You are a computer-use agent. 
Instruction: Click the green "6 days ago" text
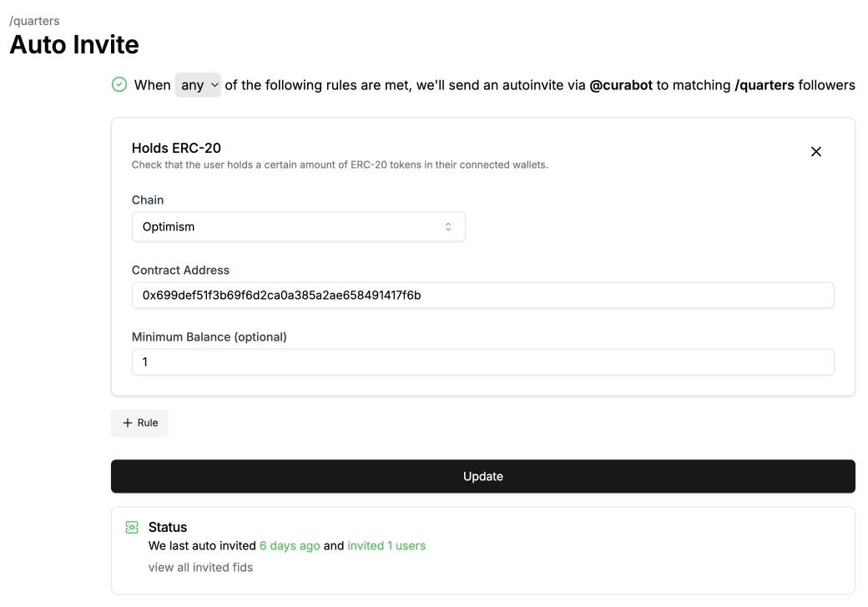290,546
